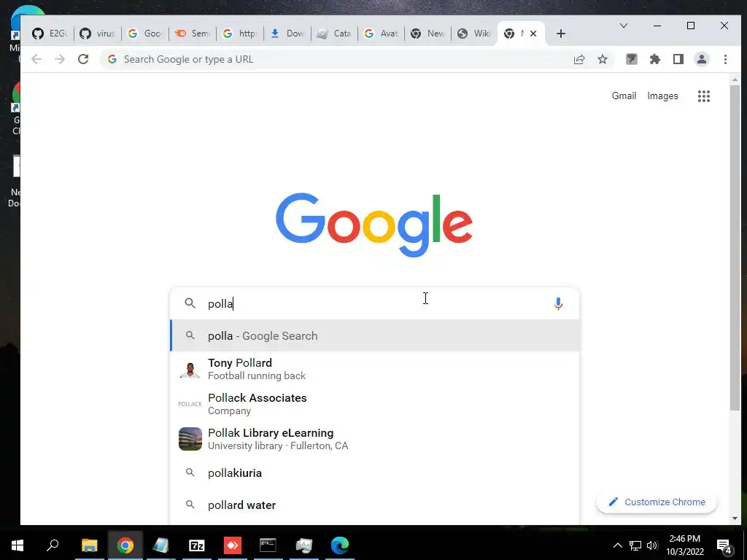Open Command Prompt from taskbar
The image size is (747, 560).
click(x=268, y=545)
